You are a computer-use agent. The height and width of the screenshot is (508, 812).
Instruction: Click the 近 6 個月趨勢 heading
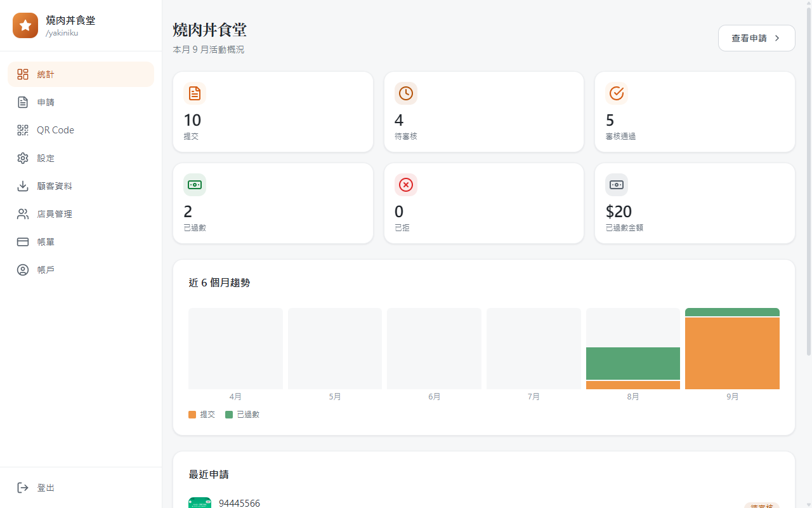(219, 283)
